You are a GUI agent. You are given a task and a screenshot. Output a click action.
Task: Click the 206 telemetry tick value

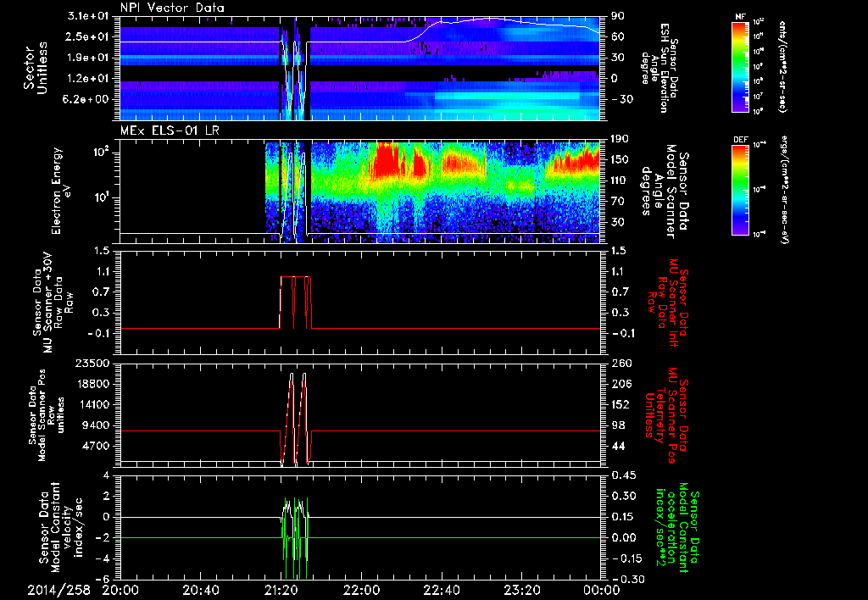point(619,384)
